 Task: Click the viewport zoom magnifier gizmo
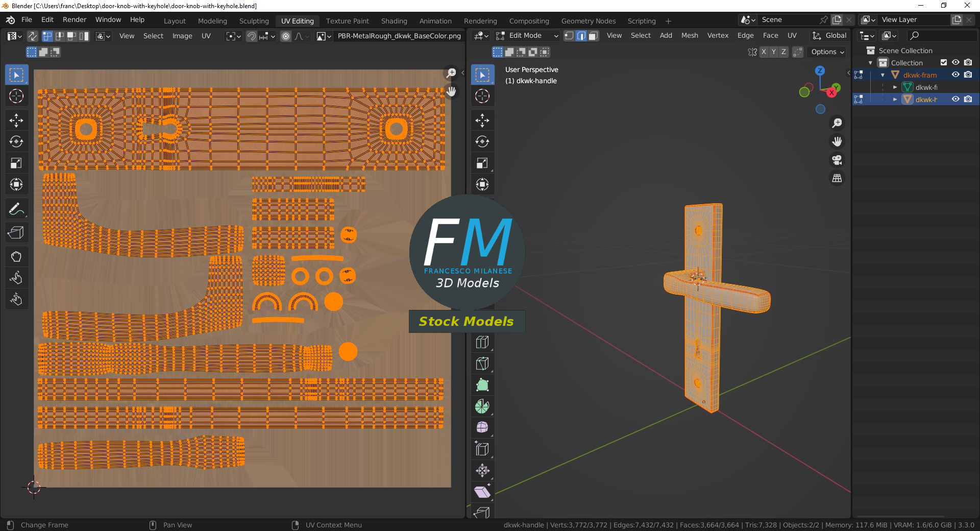click(837, 123)
